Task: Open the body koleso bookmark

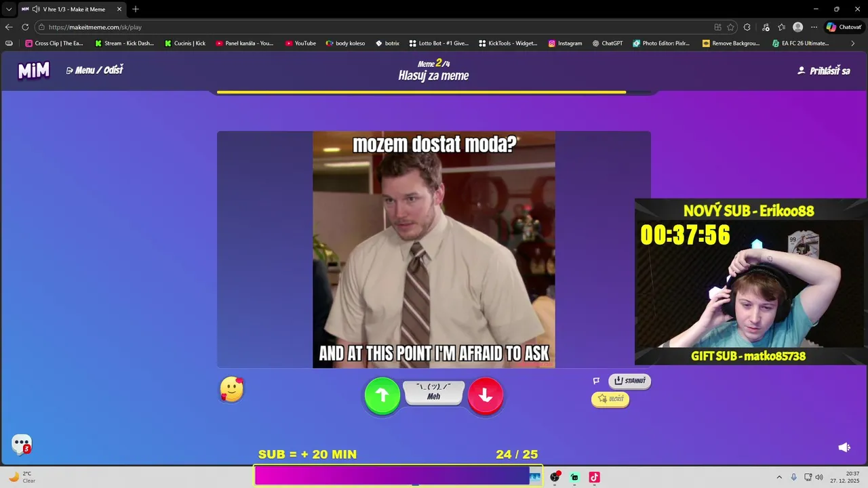Action: point(346,43)
